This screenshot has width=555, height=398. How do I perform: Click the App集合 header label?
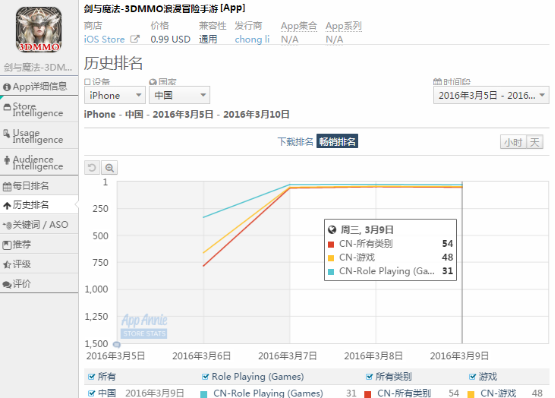299,26
